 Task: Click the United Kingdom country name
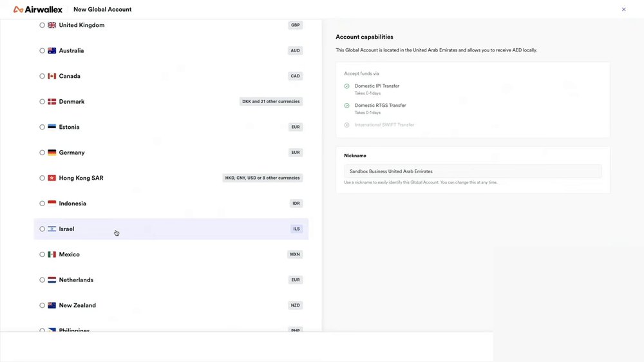[82, 25]
